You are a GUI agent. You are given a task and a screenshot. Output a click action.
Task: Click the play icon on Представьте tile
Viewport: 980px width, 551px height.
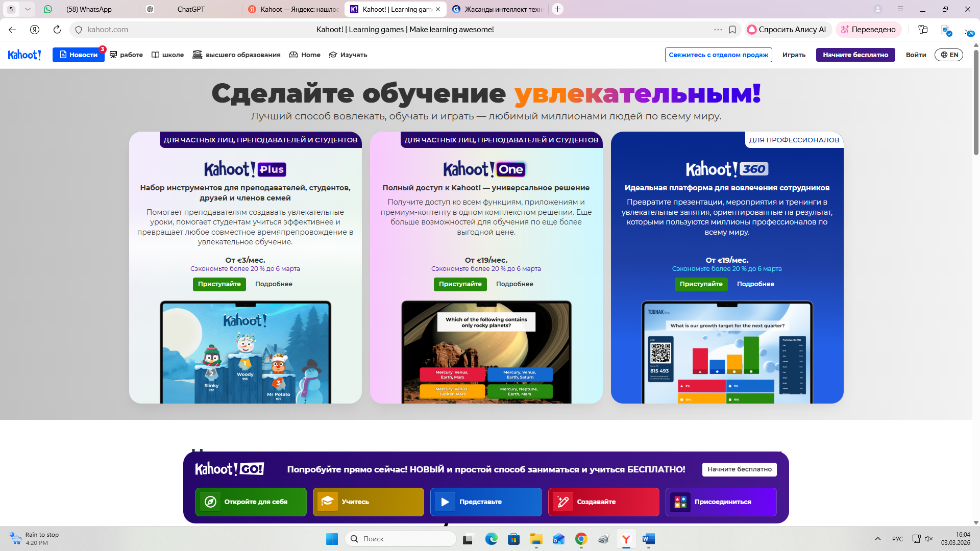pyautogui.click(x=445, y=502)
